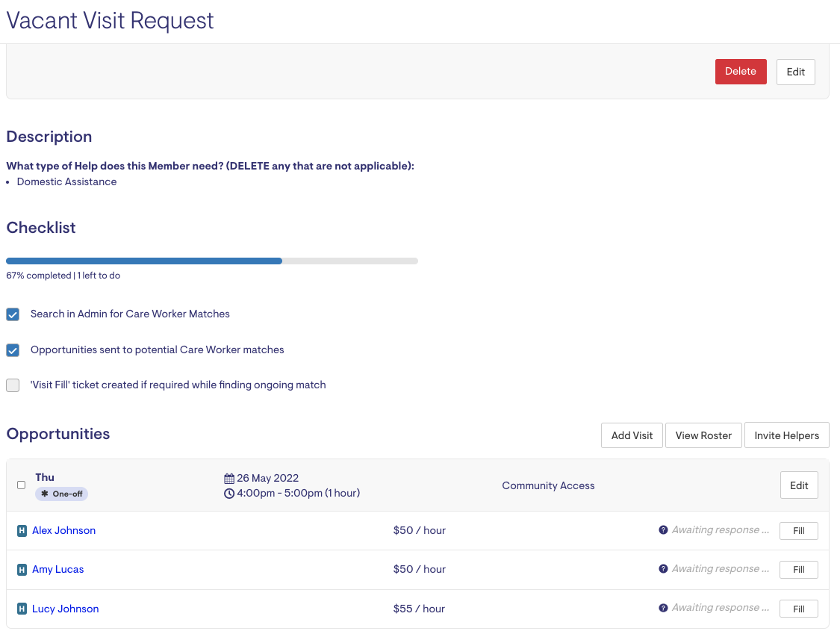Select the Thursday visit row checkbox
840x637 pixels.
click(21, 485)
